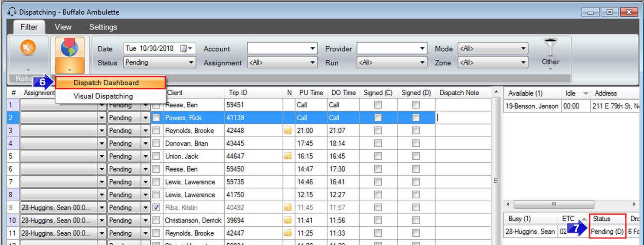Tick Signed (D) checkbox for Donovan, Brian

pyautogui.click(x=416, y=143)
